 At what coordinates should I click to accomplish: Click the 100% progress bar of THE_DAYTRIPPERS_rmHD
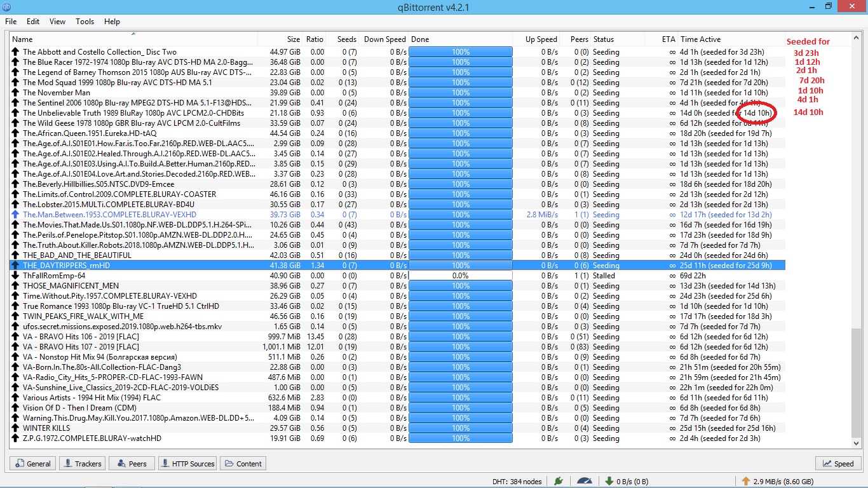click(x=461, y=266)
